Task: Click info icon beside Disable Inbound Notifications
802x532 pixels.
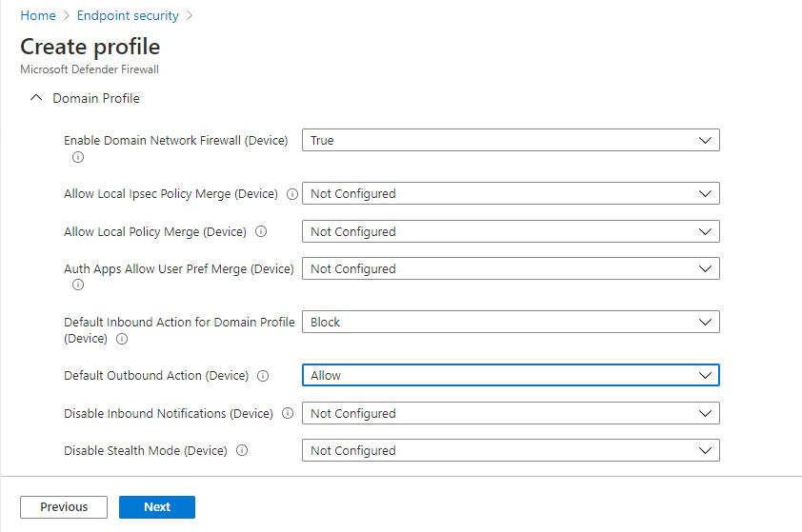Action: pos(288,414)
